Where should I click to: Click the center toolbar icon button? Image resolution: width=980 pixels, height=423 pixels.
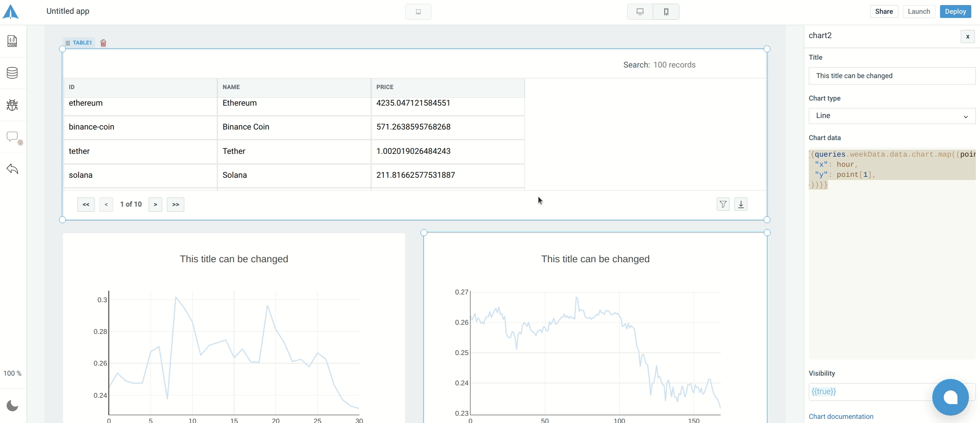(418, 11)
